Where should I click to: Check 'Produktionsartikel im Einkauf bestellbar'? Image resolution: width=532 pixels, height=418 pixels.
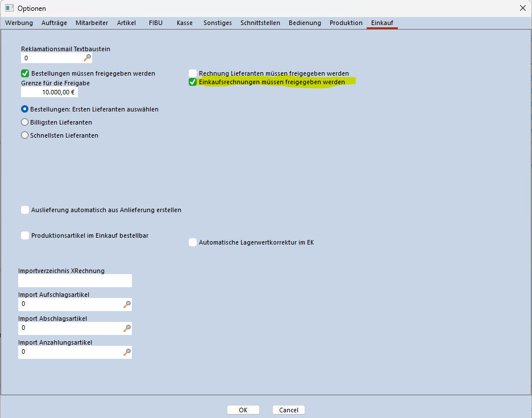point(25,235)
